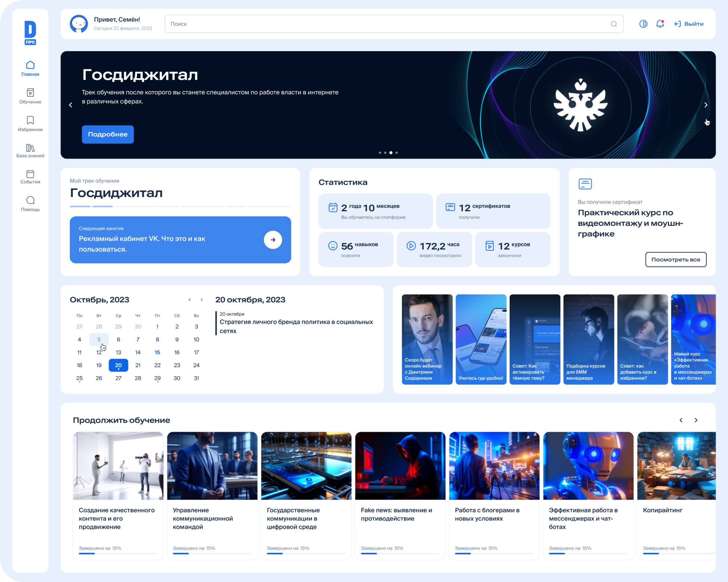
Task: Click the search magnifier icon
Action: point(613,24)
